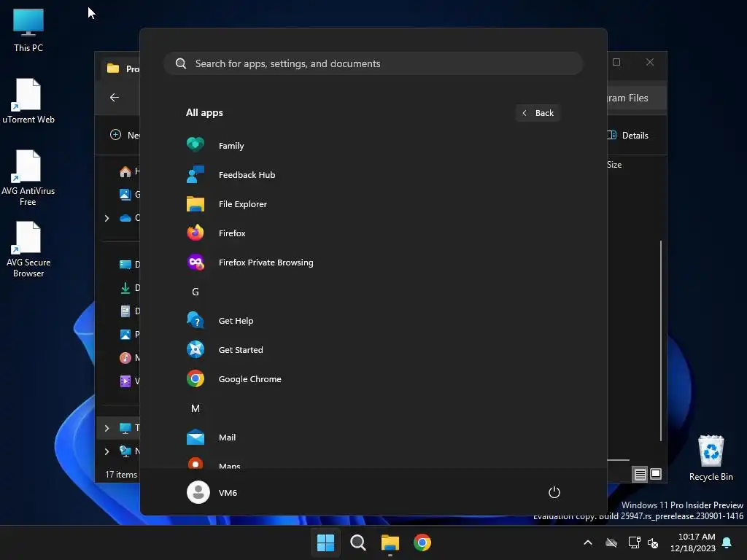Viewport: 747px width, 560px height.
Task: Sort by the Size column in Explorer
Action: coord(614,165)
